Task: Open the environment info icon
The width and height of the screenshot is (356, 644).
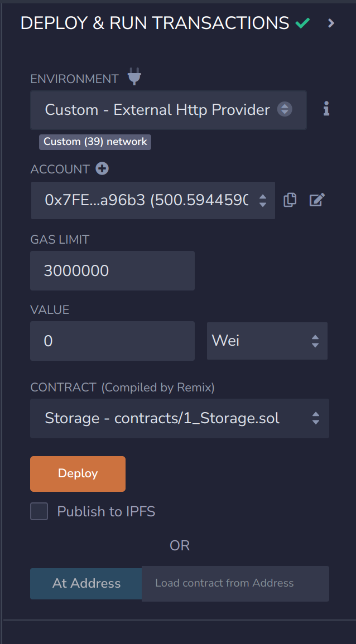Action: [326, 109]
